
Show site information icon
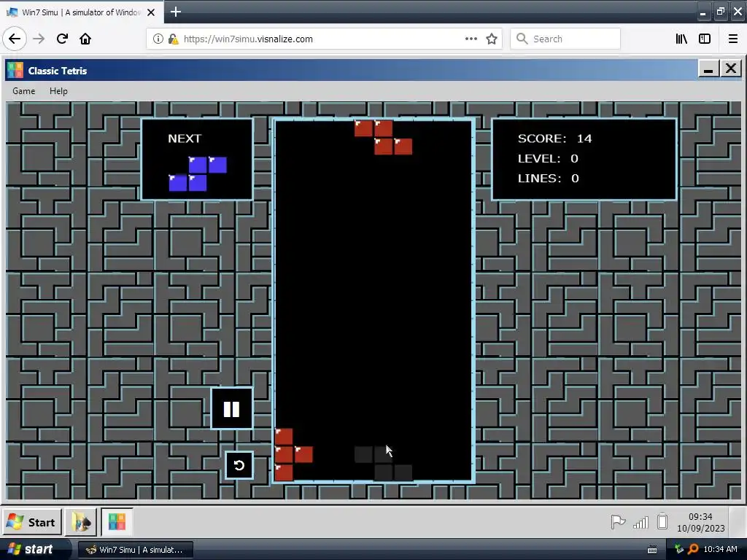(158, 39)
